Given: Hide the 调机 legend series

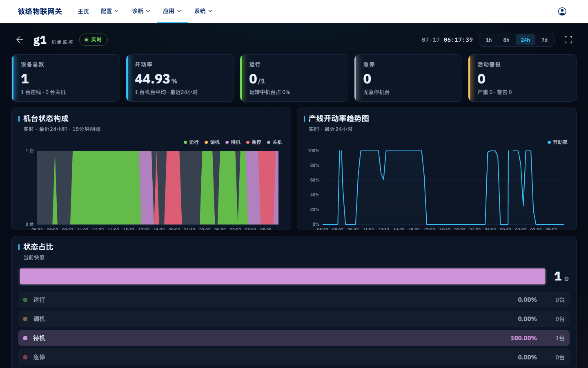Looking at the screenshot, I should pos(212,142).
